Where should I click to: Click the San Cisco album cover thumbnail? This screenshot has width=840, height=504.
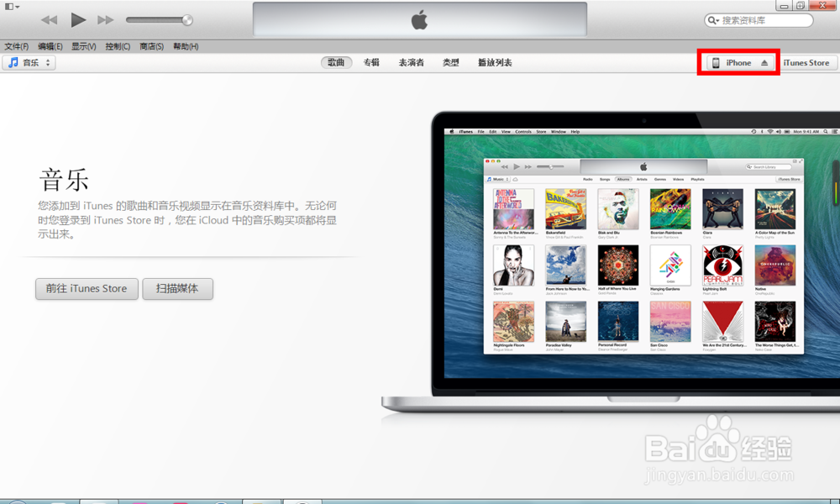tap(670, 322)
